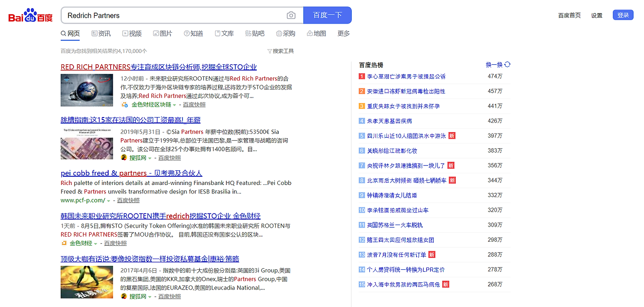Open hot topic 重庆失踪女子被找到并未怀孕
Image resolution: width=644 pixels, height=307 pixels.
(x=404, y=106)
